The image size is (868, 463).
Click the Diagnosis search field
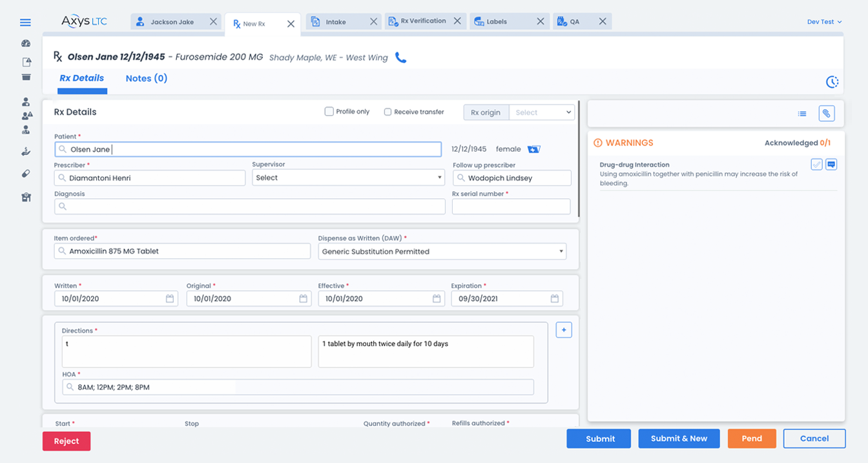pos(250,207)
